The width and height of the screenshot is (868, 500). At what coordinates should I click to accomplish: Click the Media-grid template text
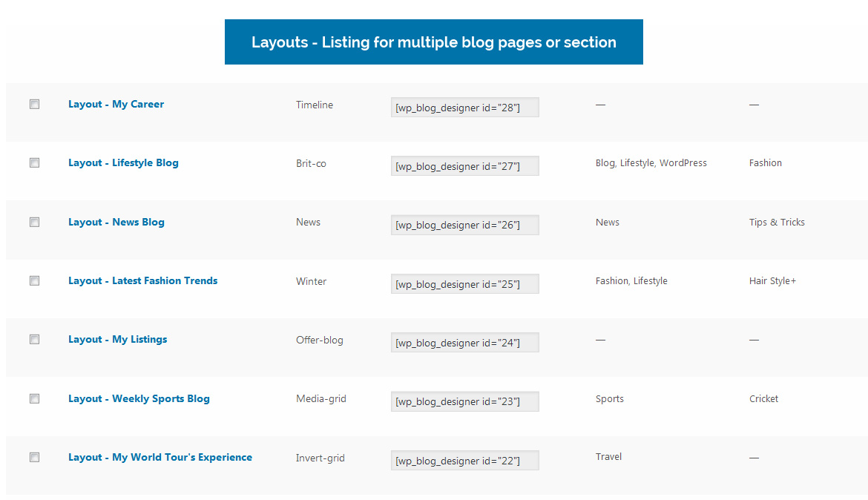[321, 398]
